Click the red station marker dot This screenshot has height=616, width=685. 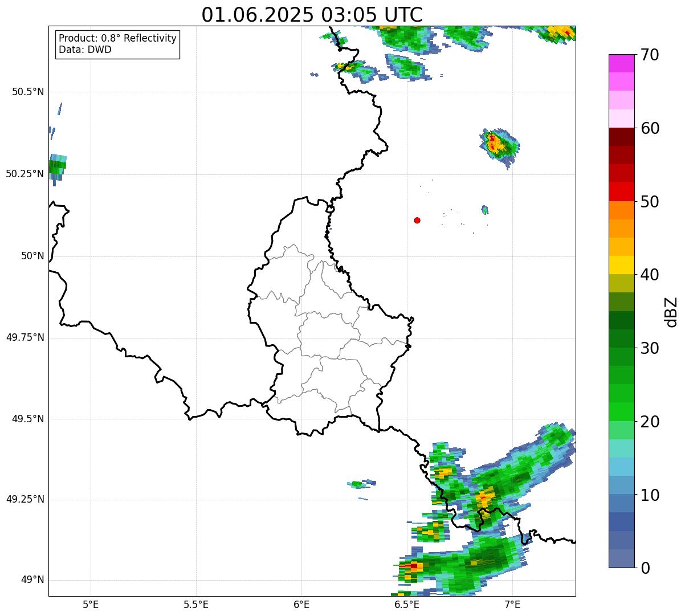417,220
